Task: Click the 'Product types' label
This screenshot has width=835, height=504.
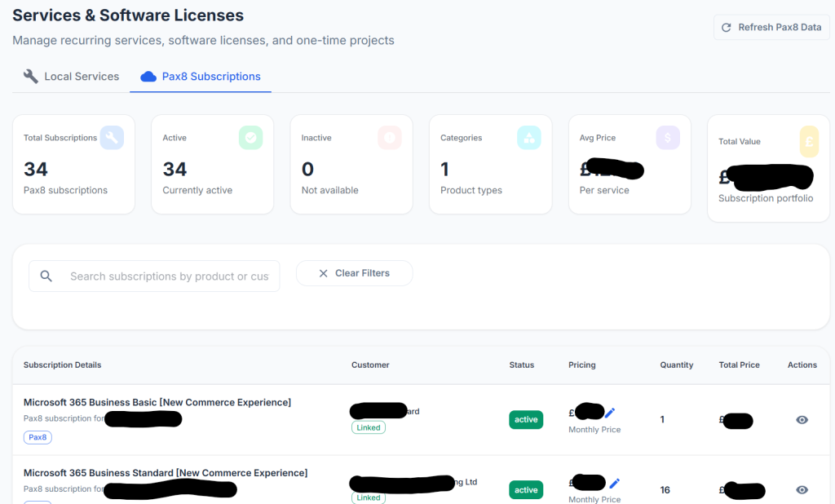Action: pyautogui.click(x=471, y=190)
